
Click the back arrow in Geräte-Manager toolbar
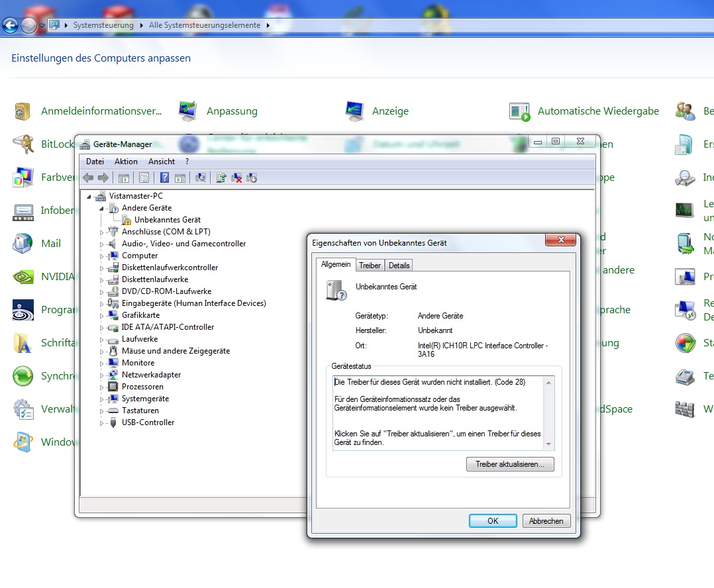88,178
